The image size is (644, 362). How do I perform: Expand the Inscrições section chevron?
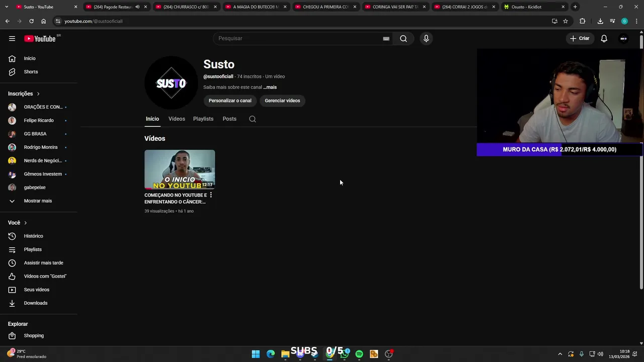point(38,94)
